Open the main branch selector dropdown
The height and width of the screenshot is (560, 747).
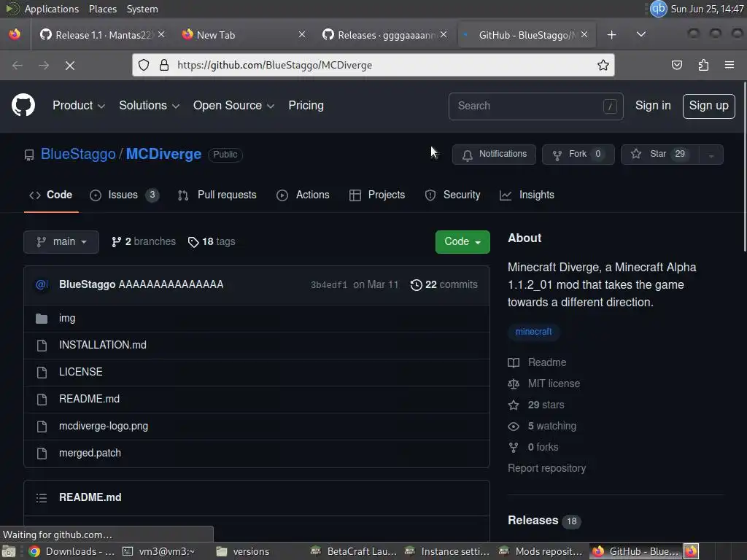[61, 242]
